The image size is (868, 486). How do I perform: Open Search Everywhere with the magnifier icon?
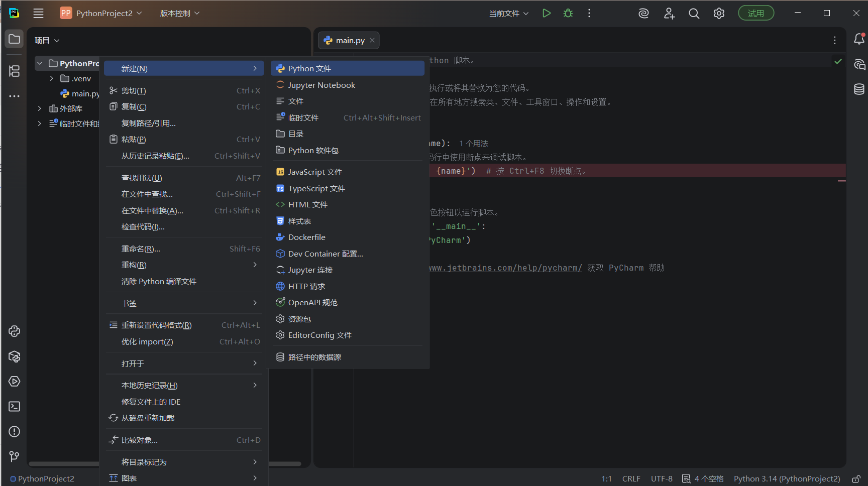(x=694, y=13)
